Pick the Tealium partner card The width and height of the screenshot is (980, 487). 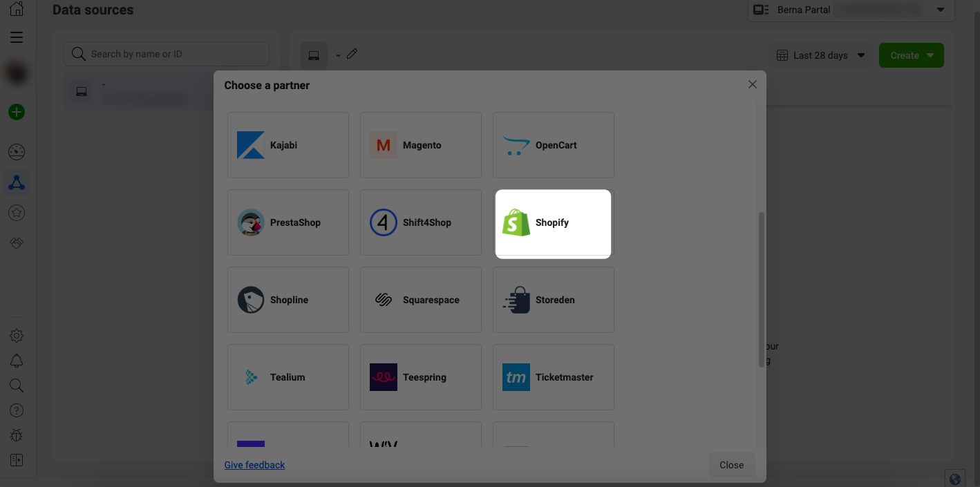[288, 377]
